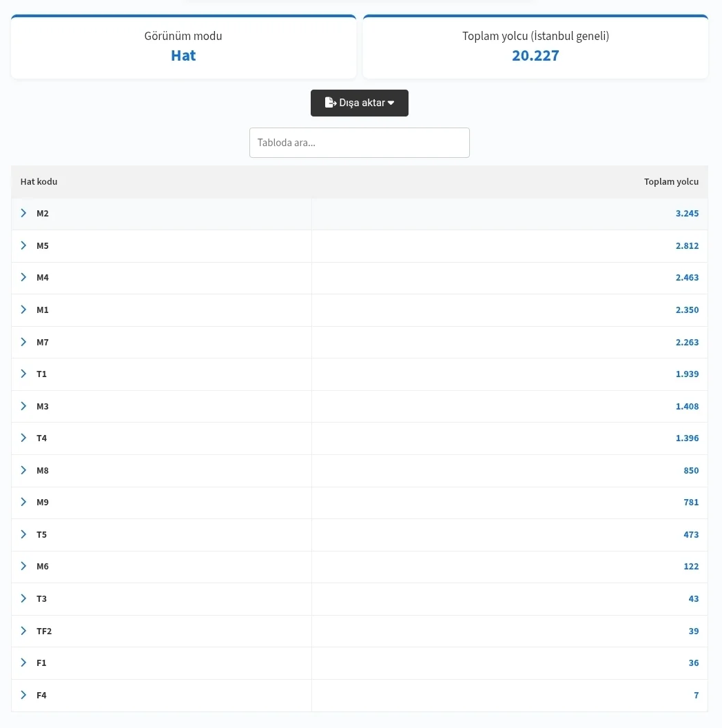Expand the M5 line row chevron
This screenshot has height=728, width=722.
(23, 245)
